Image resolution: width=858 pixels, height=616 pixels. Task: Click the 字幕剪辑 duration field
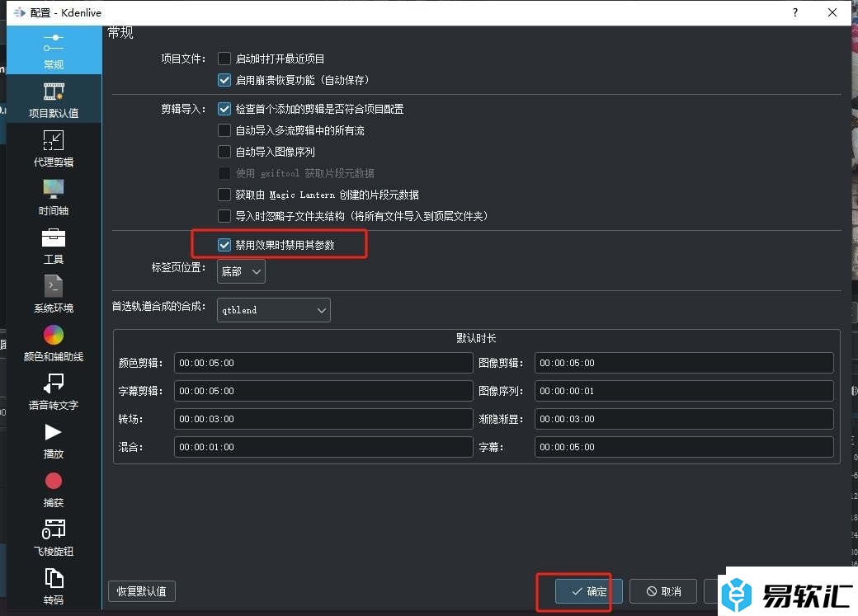pyautogui.click(x=323, y=391)
